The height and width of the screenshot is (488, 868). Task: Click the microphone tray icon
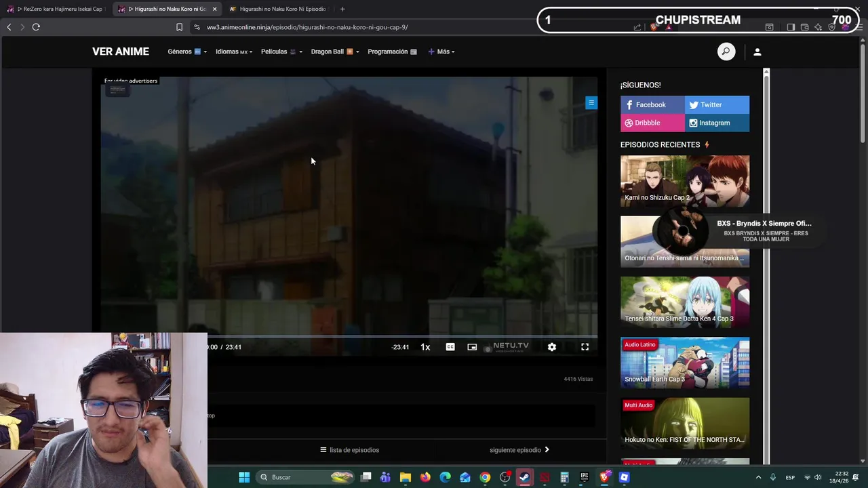click(x=773, y=477)
